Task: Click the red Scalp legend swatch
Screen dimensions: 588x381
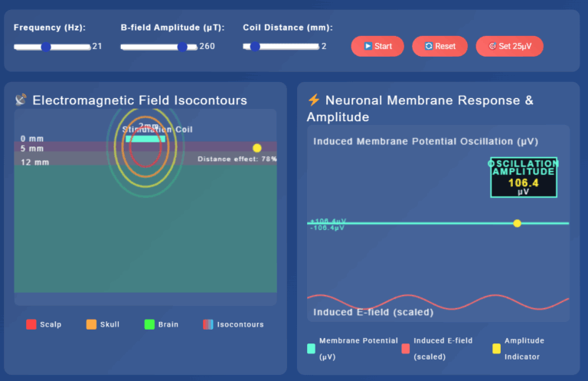Action: 31,324
